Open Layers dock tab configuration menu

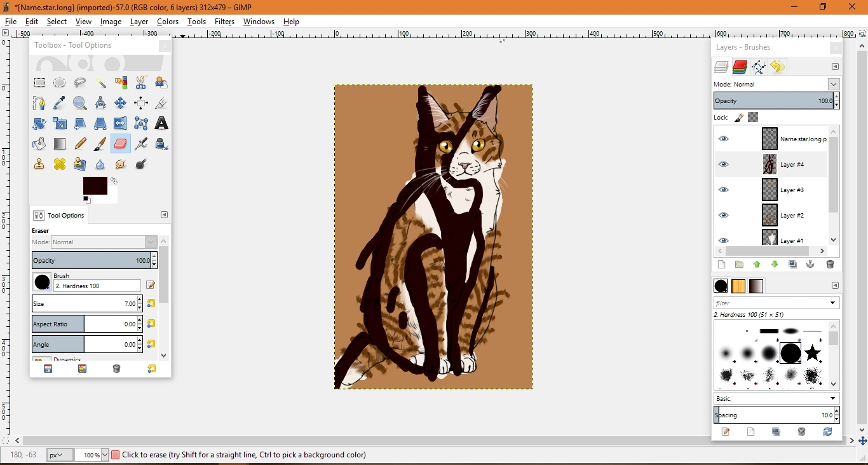836,67
